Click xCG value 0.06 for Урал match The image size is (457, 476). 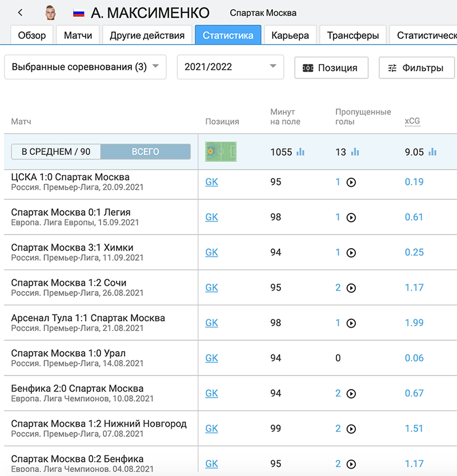pyautogui.click(x=414, y=358)
